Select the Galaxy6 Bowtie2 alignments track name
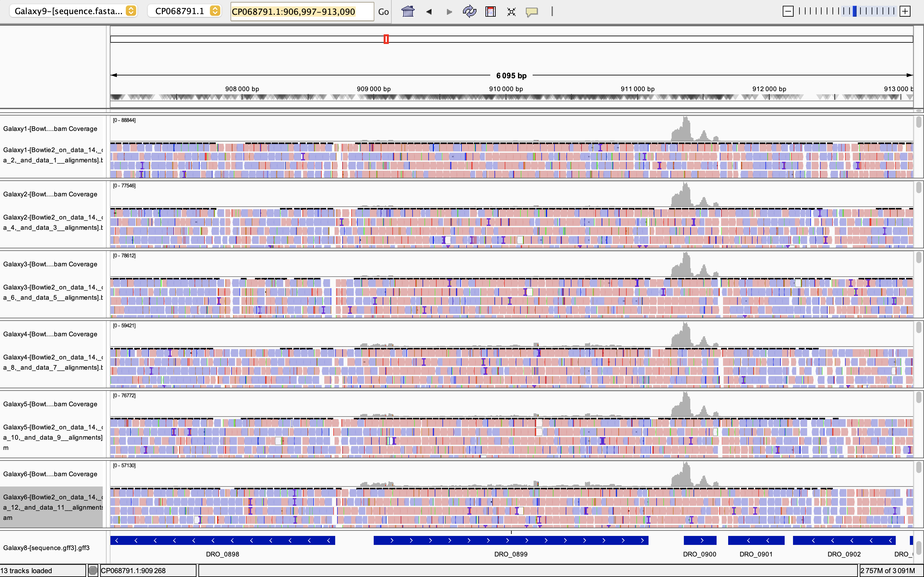 52,507
